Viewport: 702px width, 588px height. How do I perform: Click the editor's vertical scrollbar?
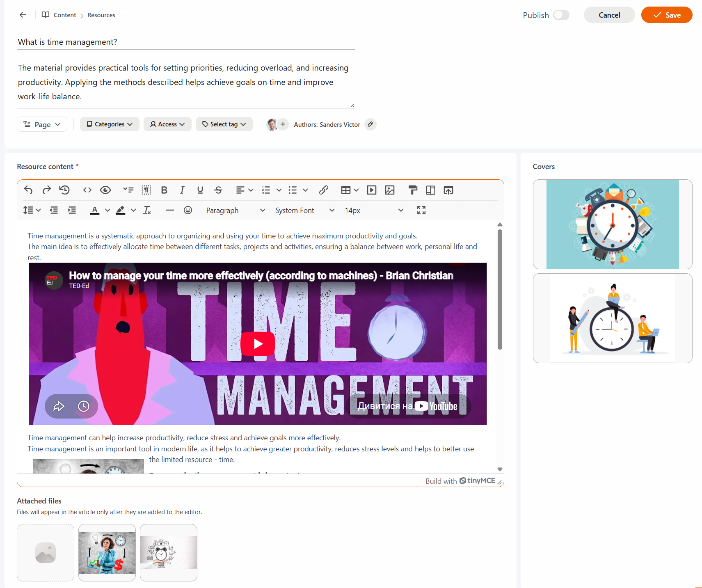(500, 289)
